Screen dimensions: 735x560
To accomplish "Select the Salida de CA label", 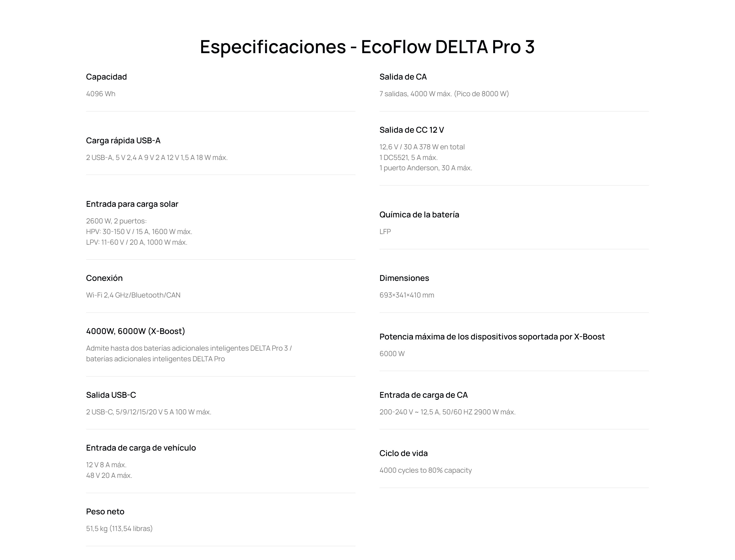I will coord(403,77).
